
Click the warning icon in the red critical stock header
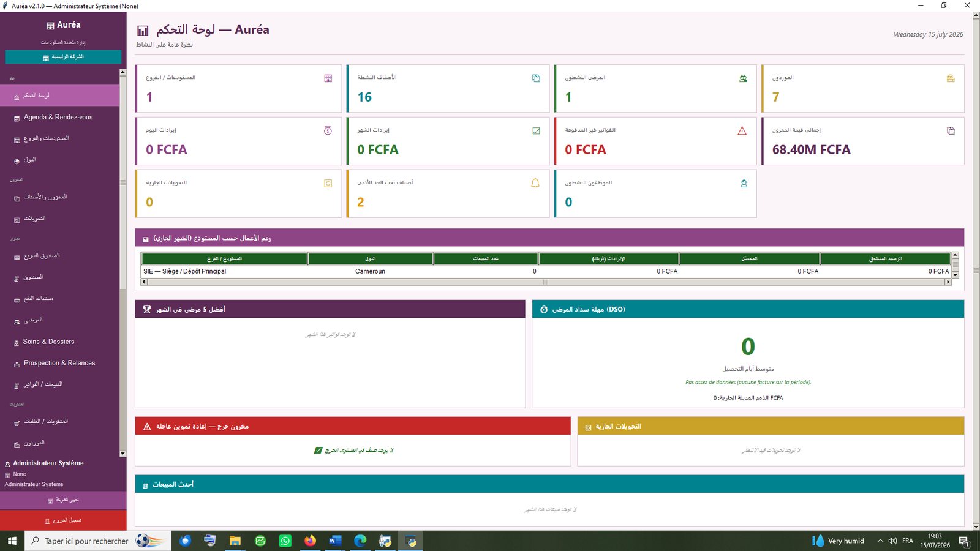click(x=147, y=427)
